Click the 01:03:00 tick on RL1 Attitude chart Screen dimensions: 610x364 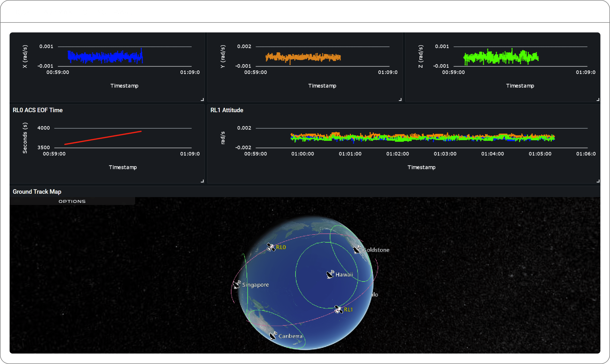point(445,154)
